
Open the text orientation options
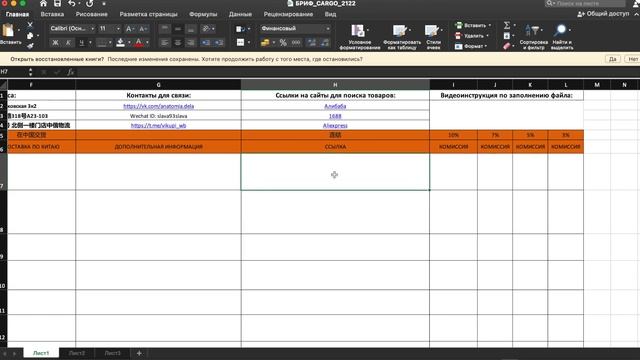[208, 29]
